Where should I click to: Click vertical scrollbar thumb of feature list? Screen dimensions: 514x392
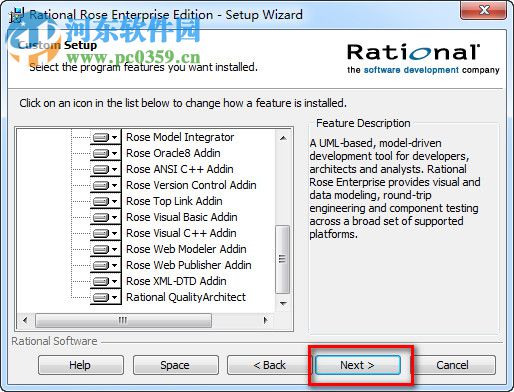pyautogui.click(x=283, y=259)
